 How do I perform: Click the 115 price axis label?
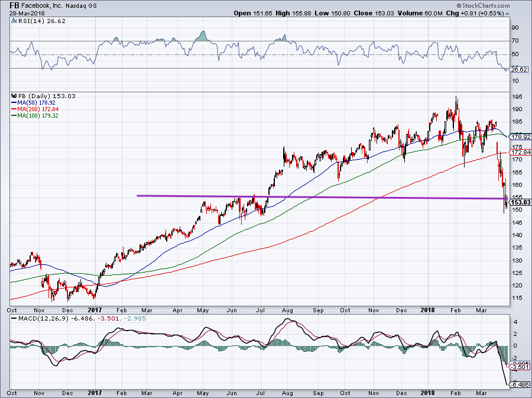(x=517, y=298)
